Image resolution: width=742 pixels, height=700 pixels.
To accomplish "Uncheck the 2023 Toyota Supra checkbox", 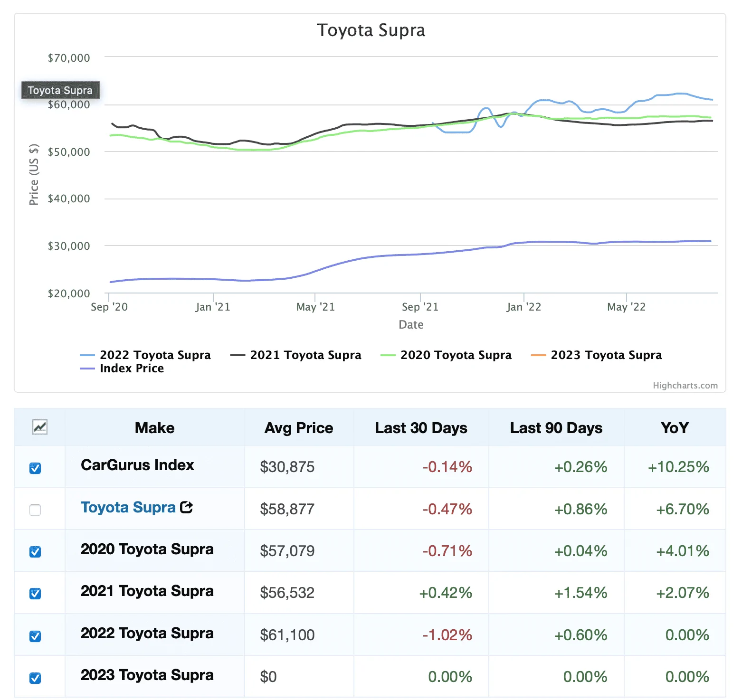I will click(35, 678).
